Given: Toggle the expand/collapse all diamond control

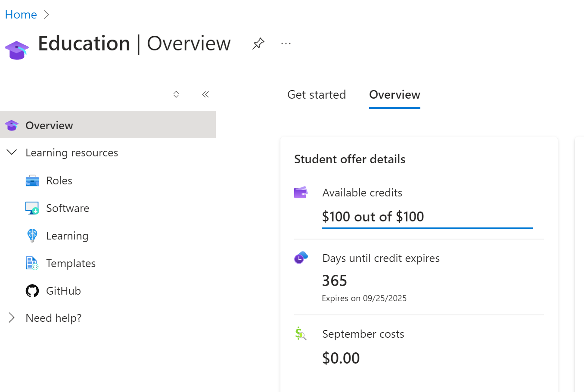Looking at the screenshot, I should tap(176, 94).
